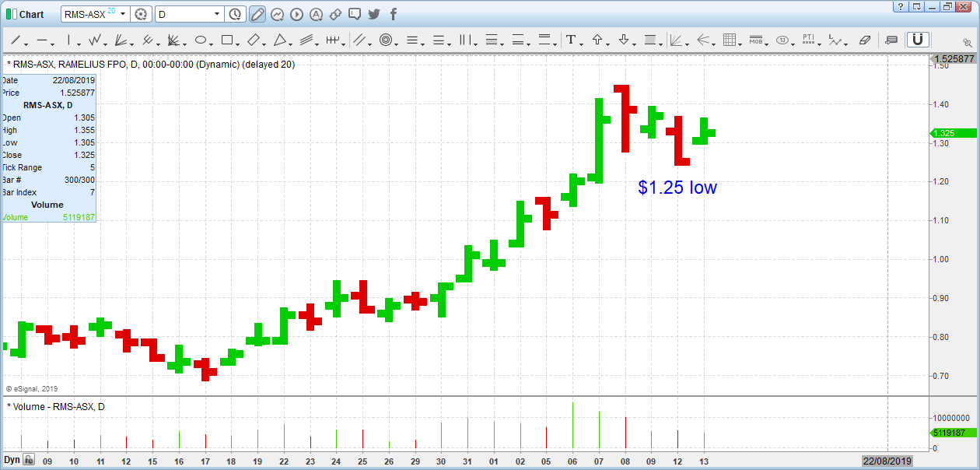The image size is (980, 470).
Task: Click the Tick Range row in data panel
Action: [48, 167]
